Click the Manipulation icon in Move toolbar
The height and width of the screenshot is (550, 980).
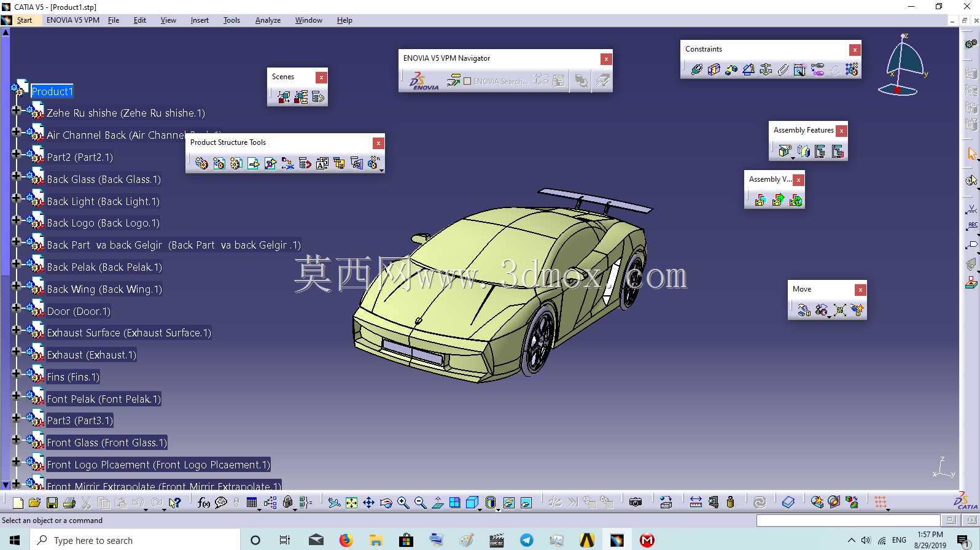coord(804,310)
